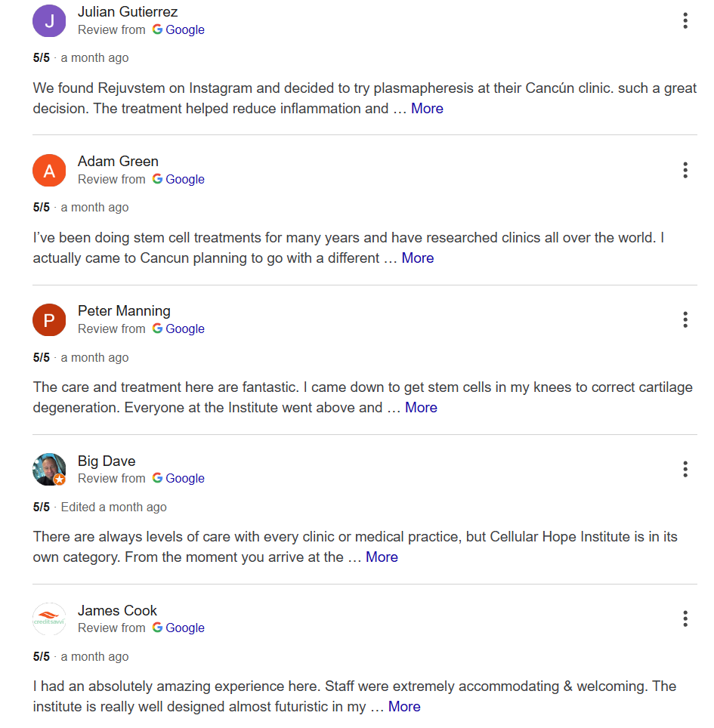Click Adam Green's orange A avatar
Image resolution: width=714 pixels, height=728 pixels.
tap(49, 171)
